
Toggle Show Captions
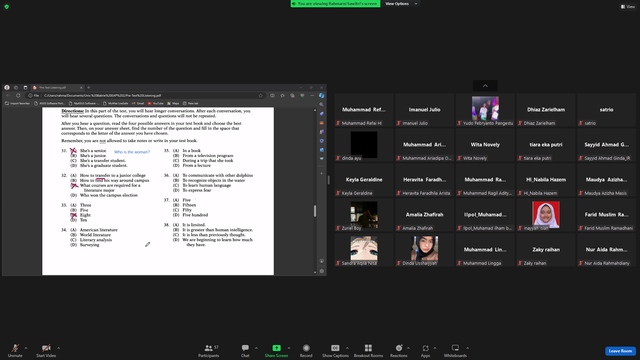(335, 350)
